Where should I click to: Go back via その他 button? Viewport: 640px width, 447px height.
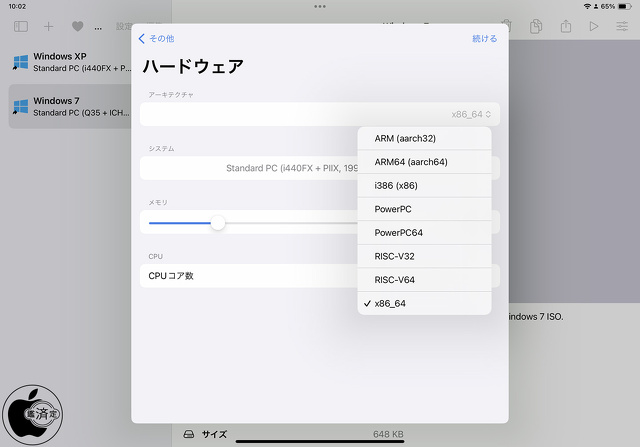click(156, 39)
